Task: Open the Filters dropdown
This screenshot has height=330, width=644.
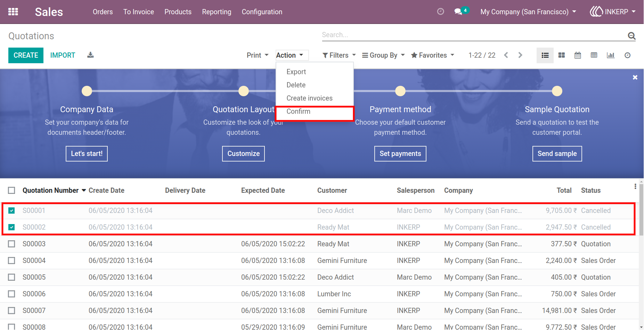Action: click(x=339, y=55)
